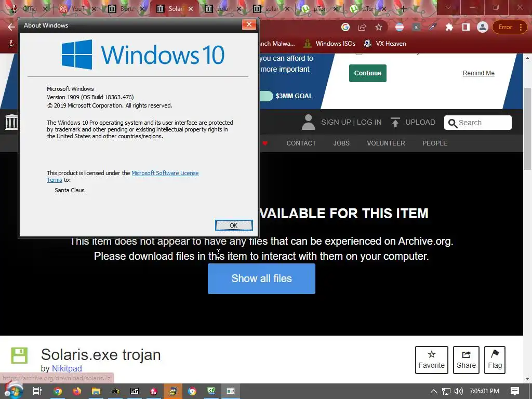Click the user silhouette icon
This screenshot has width=532, height=399.
[x=309, y=122]
